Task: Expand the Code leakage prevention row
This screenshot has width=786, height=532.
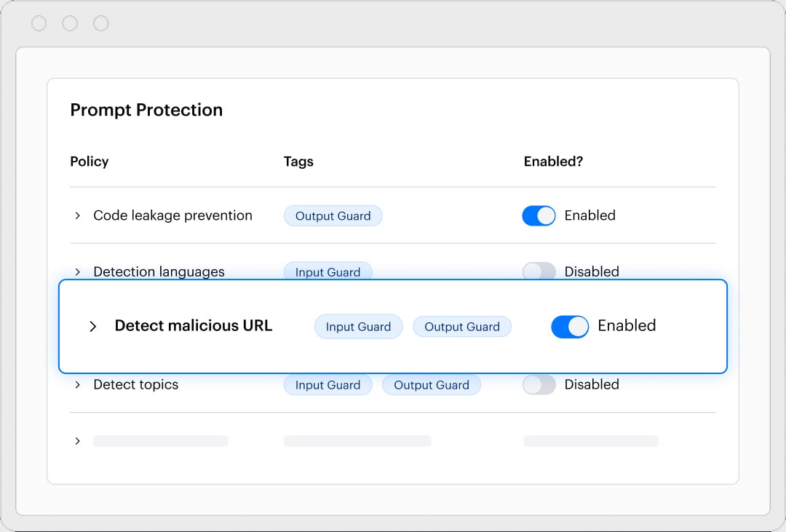Action: pyautogui.click(x=78, y=215)
